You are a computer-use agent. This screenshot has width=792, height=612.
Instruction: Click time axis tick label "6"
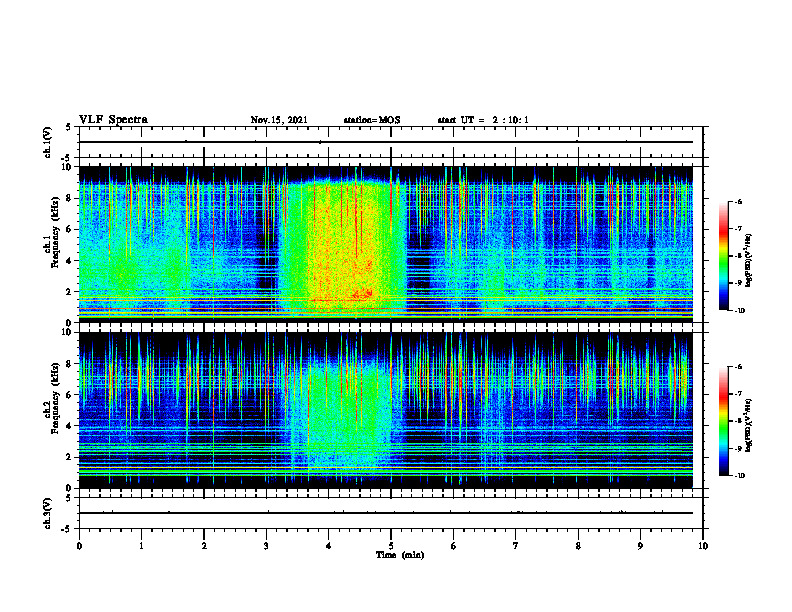click(454, 546)
